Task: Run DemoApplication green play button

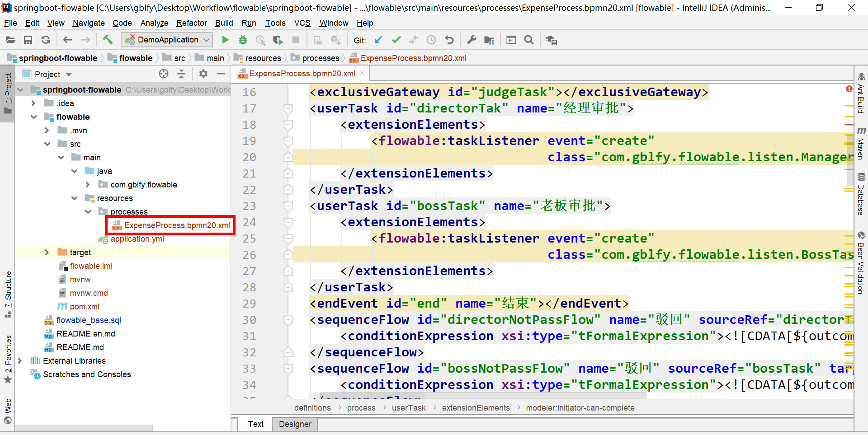Action: [x=225, y=40]
